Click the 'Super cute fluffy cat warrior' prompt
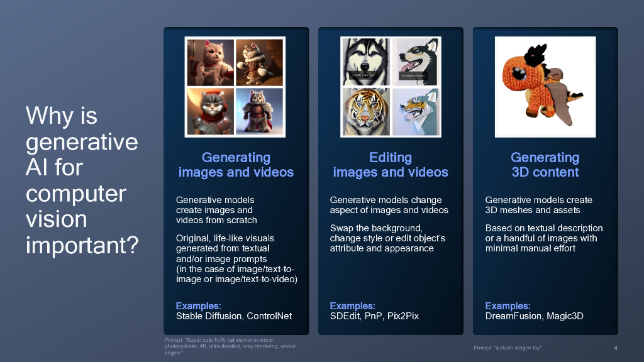Screen dimensions: 644x362 click(x=230, y=346)
